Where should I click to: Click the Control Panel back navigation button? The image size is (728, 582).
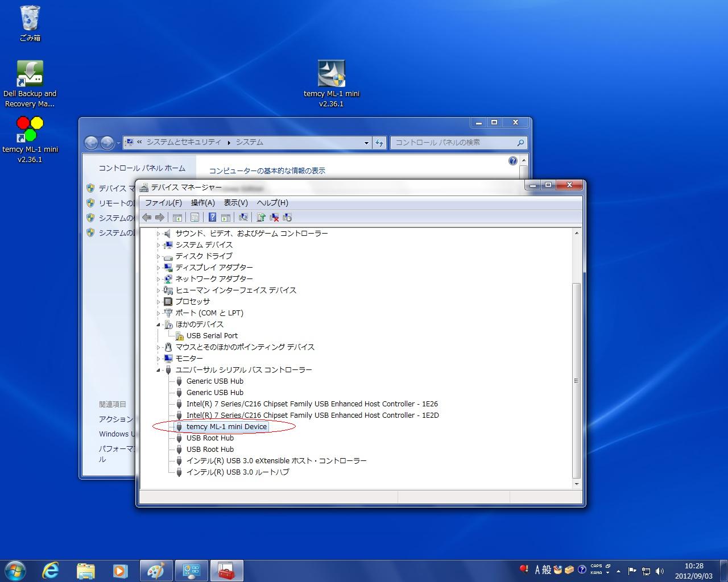[92, 143]
